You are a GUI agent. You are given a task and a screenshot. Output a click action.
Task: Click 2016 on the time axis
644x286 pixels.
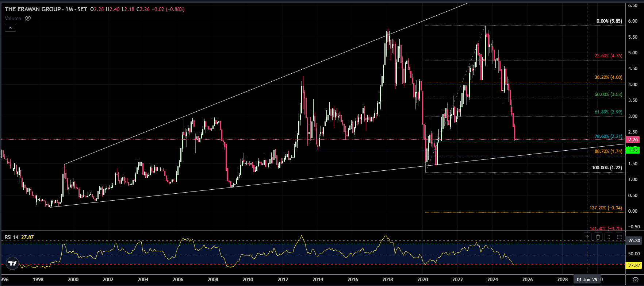pyautogui.click(x=353, y=280)
